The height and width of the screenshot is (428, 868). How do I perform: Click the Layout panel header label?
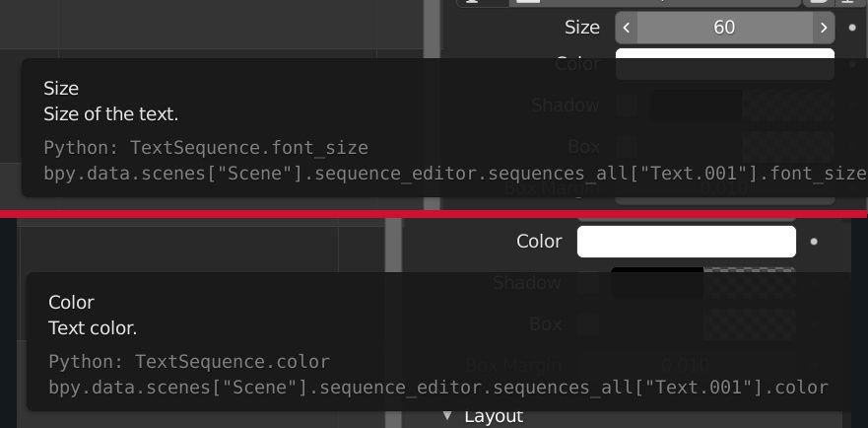(494, 416)
